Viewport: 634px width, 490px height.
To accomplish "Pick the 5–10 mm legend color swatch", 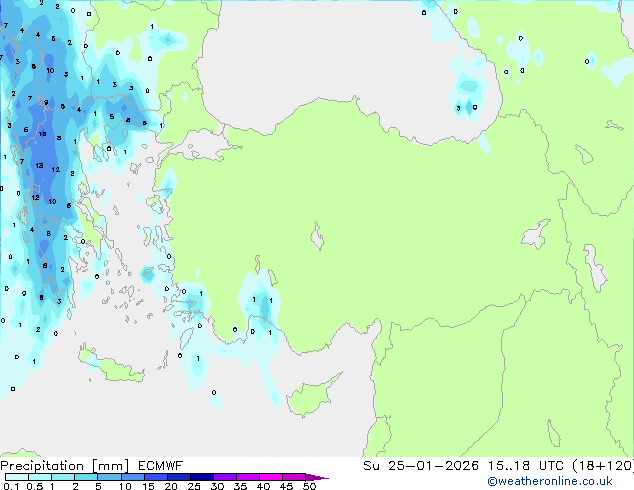I will click(109, 477).
